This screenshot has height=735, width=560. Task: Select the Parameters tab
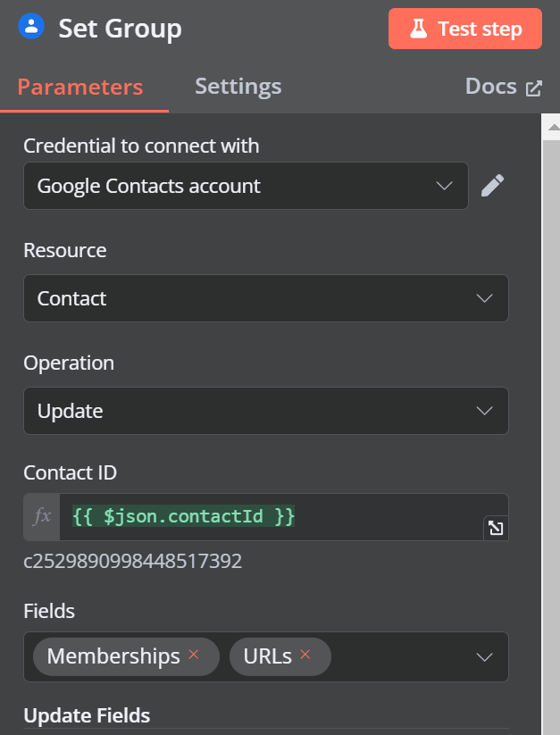(80, 88)
